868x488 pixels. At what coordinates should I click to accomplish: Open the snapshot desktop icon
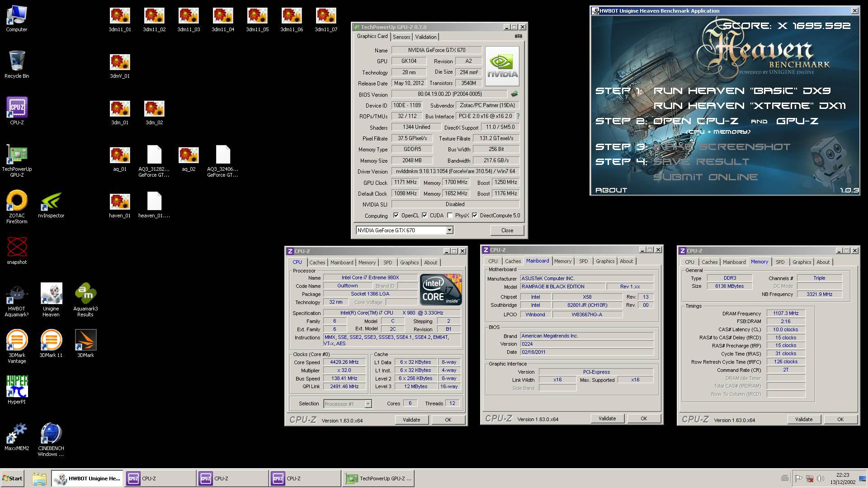17,251
